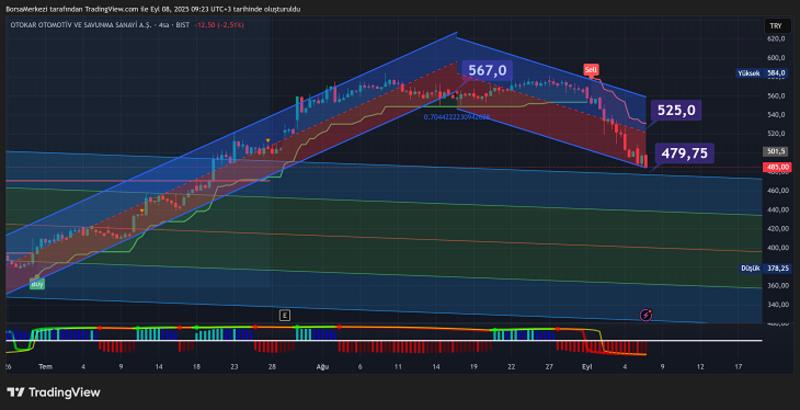Click the BorsaMerkezi TradingView.com header text

coord(153,9)
